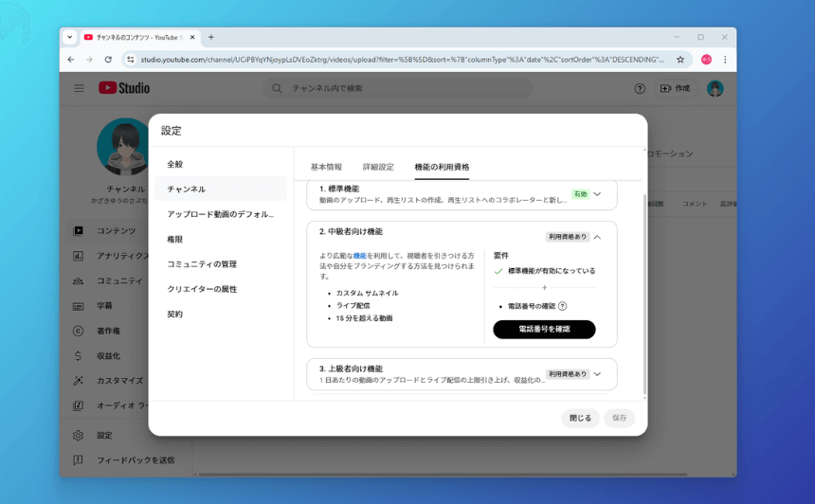Click the settings dialog vertical scrollbar
This screenshot has width=815, height=504.
[645, 294]
